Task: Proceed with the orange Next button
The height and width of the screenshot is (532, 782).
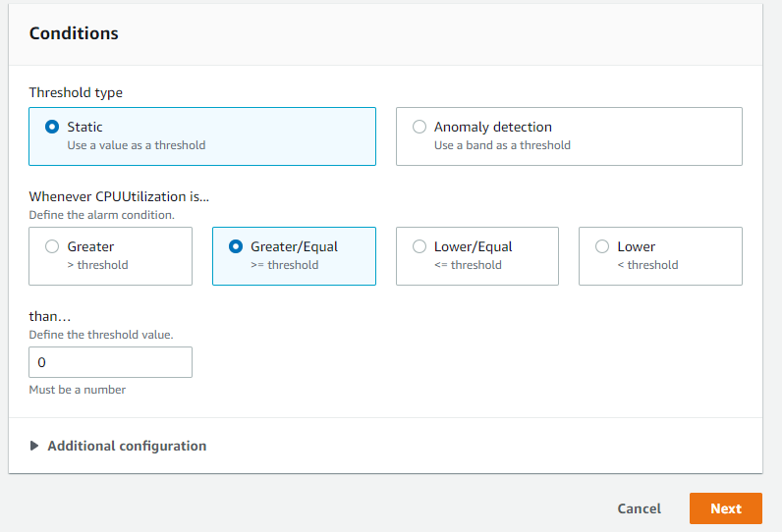Action: point(726,508)
